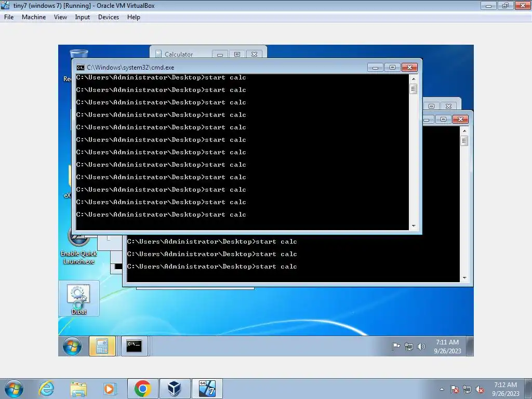Open the View menu

pyautogui.click(x=60, y=17)
